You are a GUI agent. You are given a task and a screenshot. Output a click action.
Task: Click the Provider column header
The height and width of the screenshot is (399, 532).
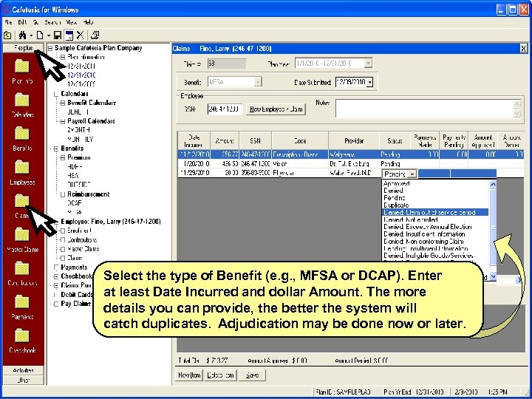coord(354,141)
